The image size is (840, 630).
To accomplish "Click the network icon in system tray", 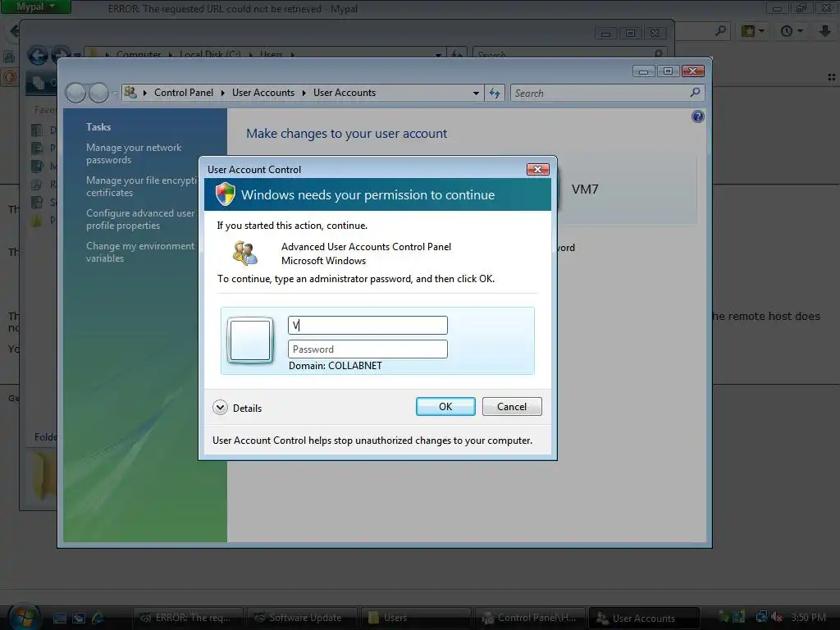I will pos(761,617).
